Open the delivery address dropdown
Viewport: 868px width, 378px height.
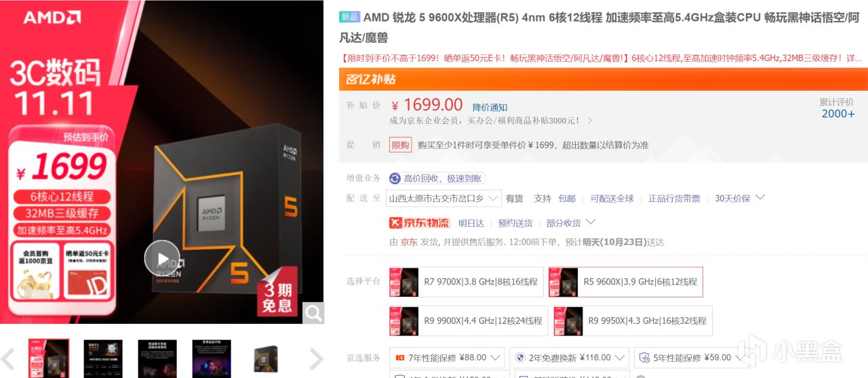(x=443, y=198)
